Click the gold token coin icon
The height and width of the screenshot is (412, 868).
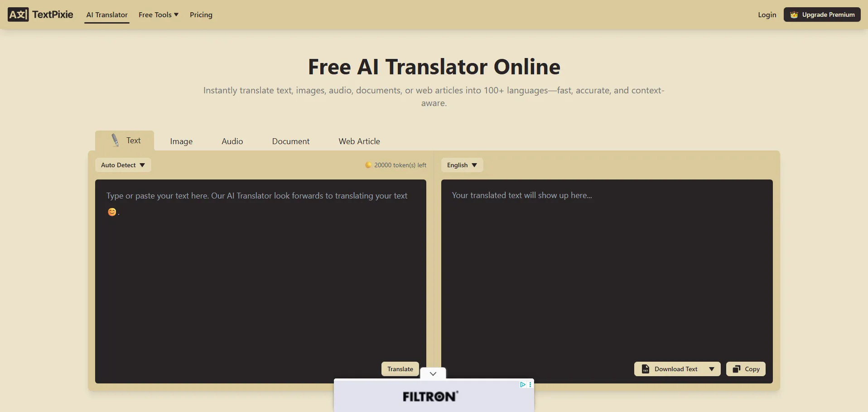tap(368, 165)
